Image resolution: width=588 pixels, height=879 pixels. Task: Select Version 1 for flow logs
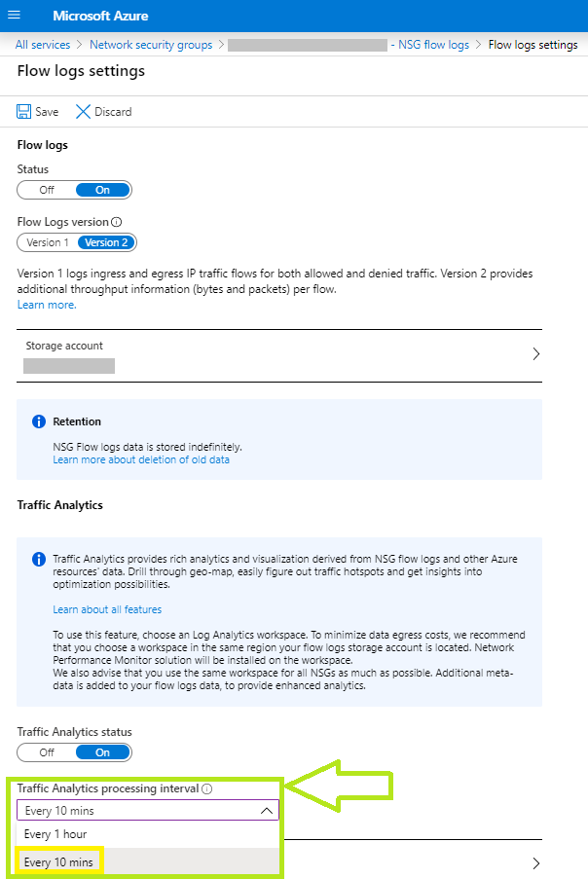click(48, 242)
